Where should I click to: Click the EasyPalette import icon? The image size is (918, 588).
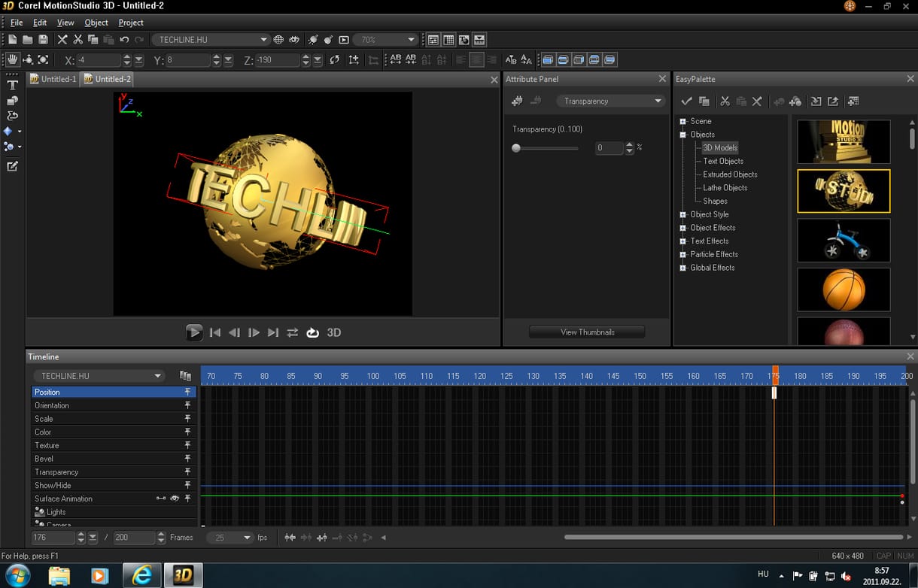coord(816,101)
